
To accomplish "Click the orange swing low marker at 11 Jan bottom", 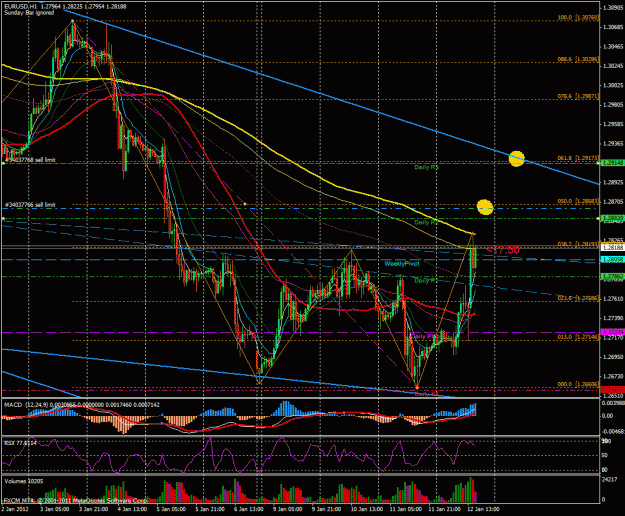I will coord(417,387).
